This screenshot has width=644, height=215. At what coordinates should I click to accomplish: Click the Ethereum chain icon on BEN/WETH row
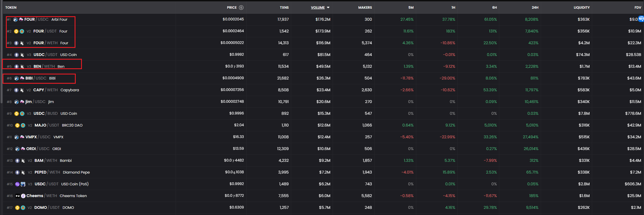tap(17, 67)
